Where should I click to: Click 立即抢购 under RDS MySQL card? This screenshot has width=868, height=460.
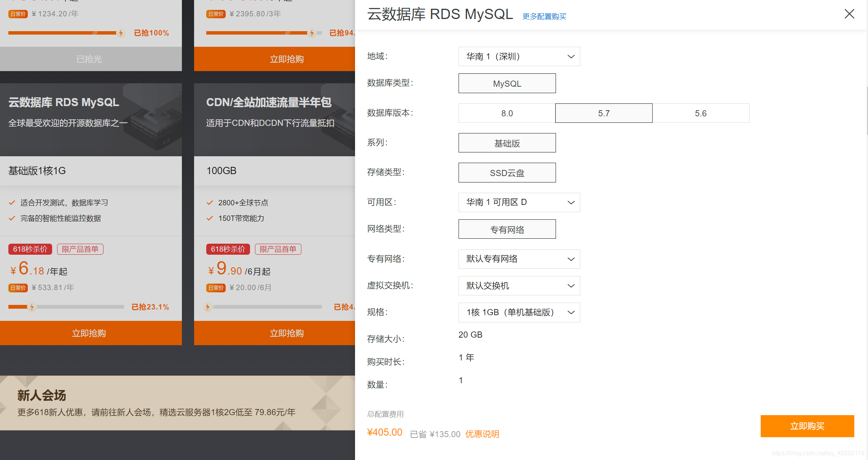(91, 333)
